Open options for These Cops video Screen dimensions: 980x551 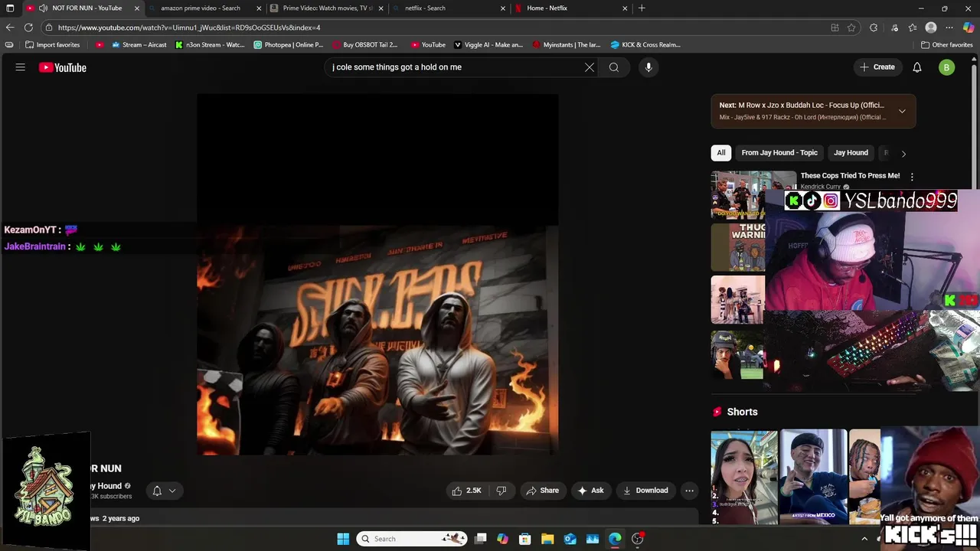pos(912,177)
